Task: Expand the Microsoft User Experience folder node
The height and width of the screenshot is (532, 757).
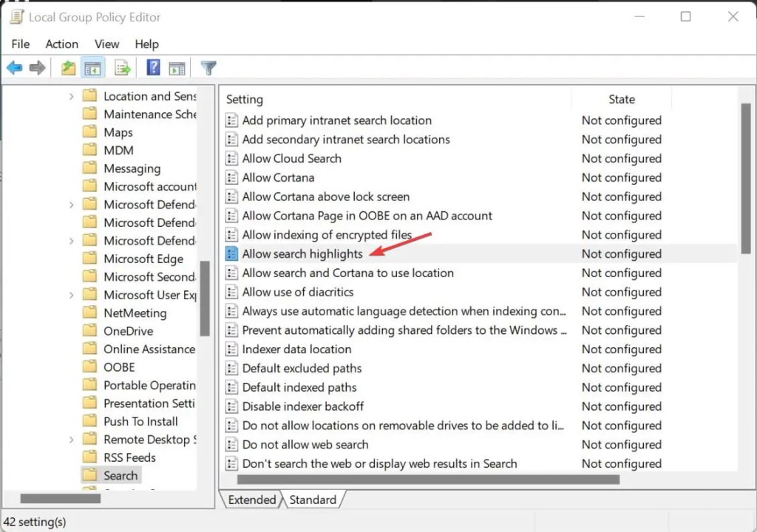Action: [72, 295]
